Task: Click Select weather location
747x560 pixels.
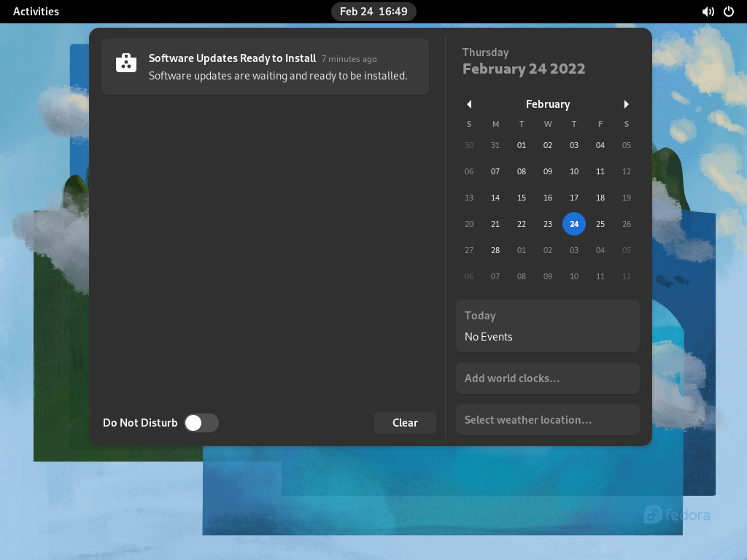Action: (x=548, y=419)
